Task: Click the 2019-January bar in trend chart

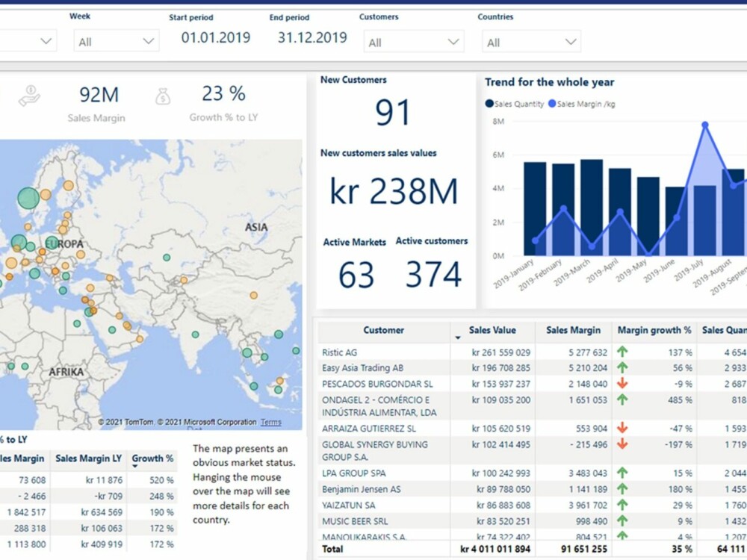Action: (x=535, y=208)
